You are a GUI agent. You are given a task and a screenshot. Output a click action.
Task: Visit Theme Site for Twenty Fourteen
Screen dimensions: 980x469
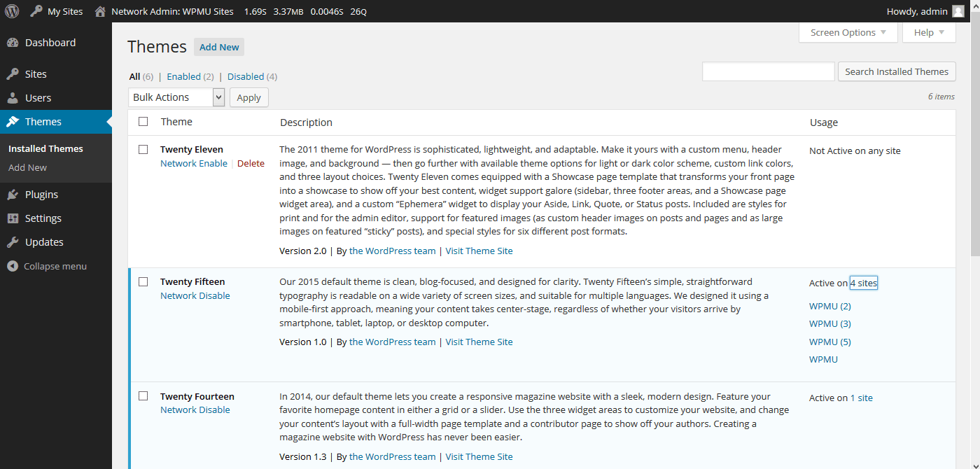pos(479,456)
